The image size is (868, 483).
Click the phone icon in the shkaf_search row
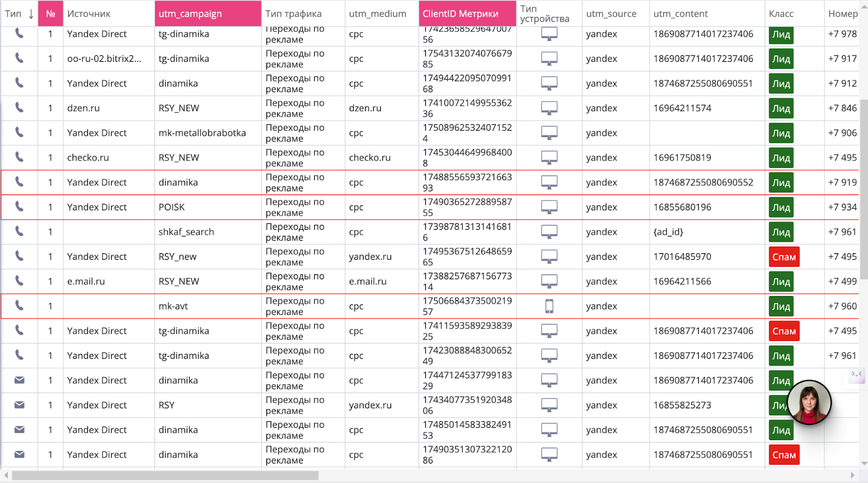[19, 231]
